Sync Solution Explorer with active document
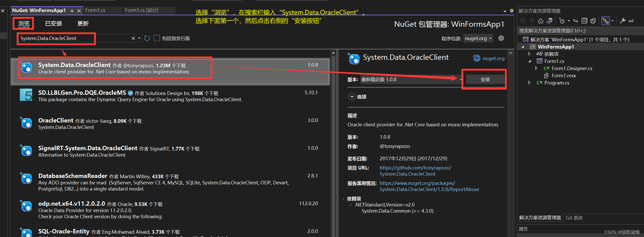644x237 pixels. 550,21
